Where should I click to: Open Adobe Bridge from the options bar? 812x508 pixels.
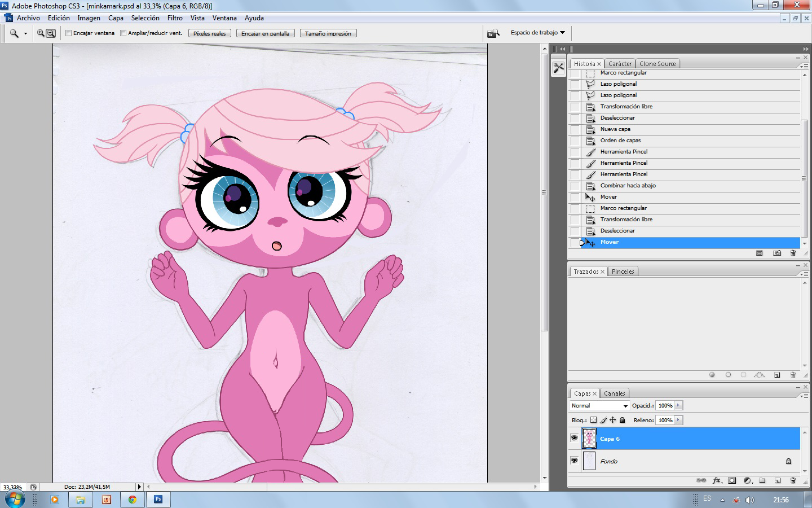tap(493, 33)
